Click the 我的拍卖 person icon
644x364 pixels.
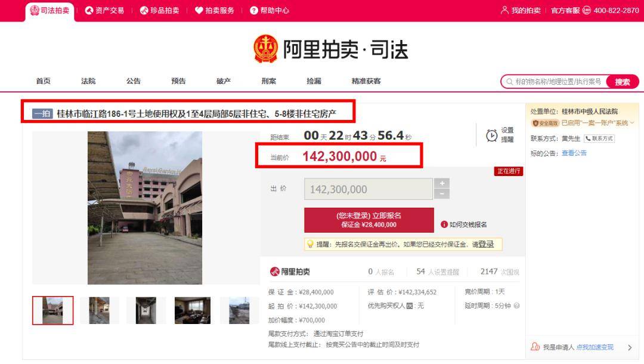point(505,10)
